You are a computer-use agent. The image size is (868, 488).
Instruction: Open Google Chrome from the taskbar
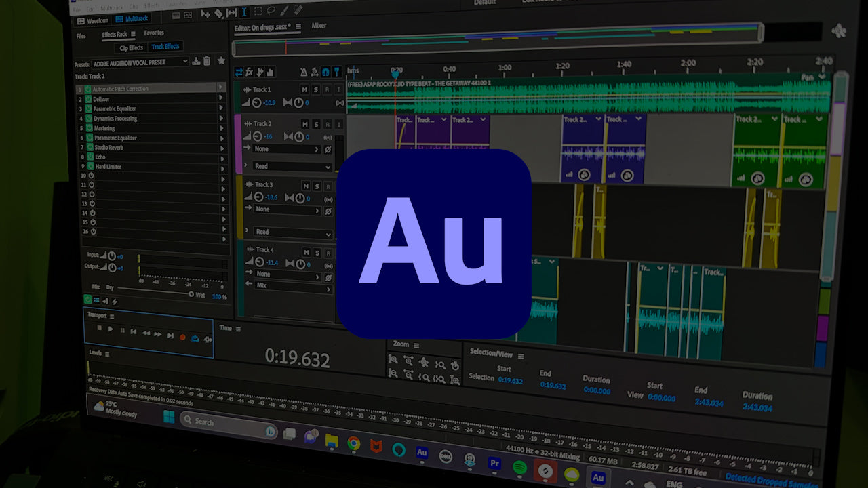coord(353,443)
